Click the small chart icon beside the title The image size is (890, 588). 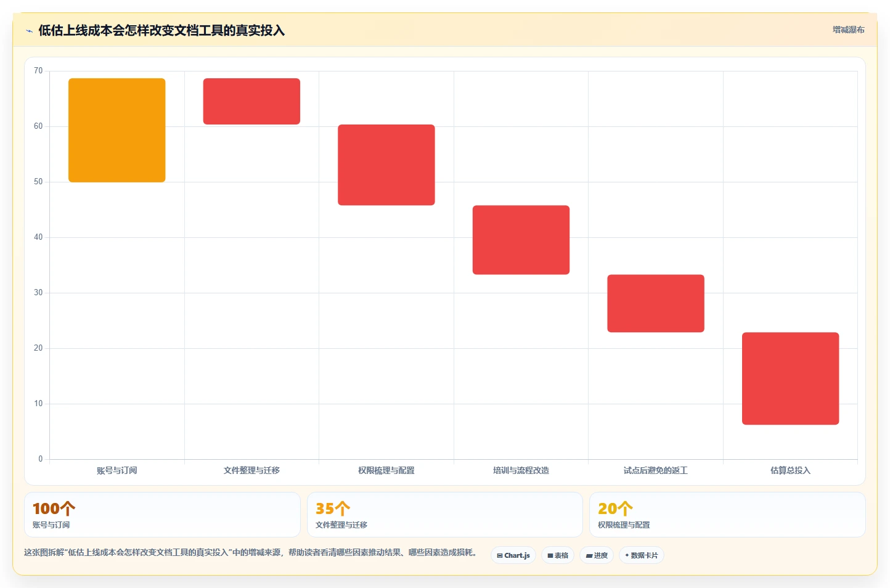tap(29, 31)
